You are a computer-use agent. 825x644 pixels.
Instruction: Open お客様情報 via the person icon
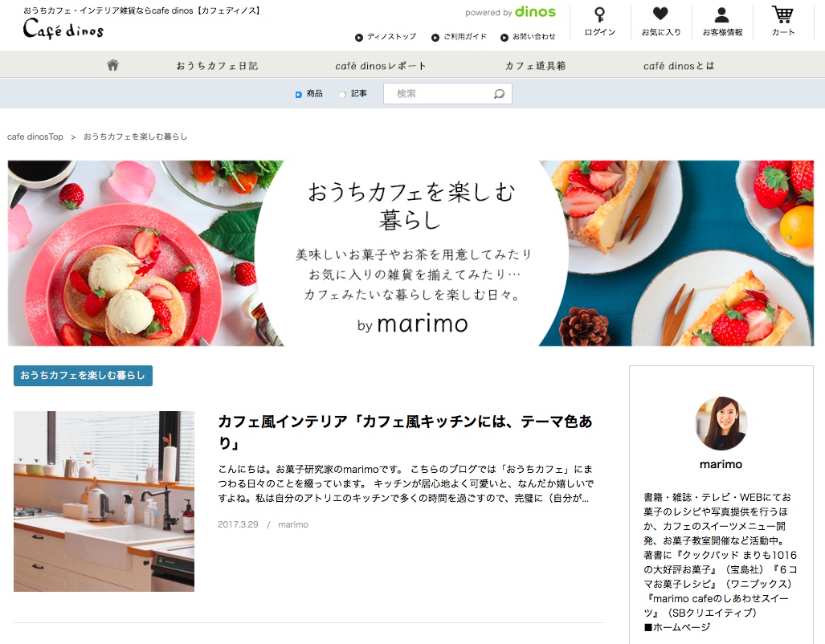click(x=720, y=20)
